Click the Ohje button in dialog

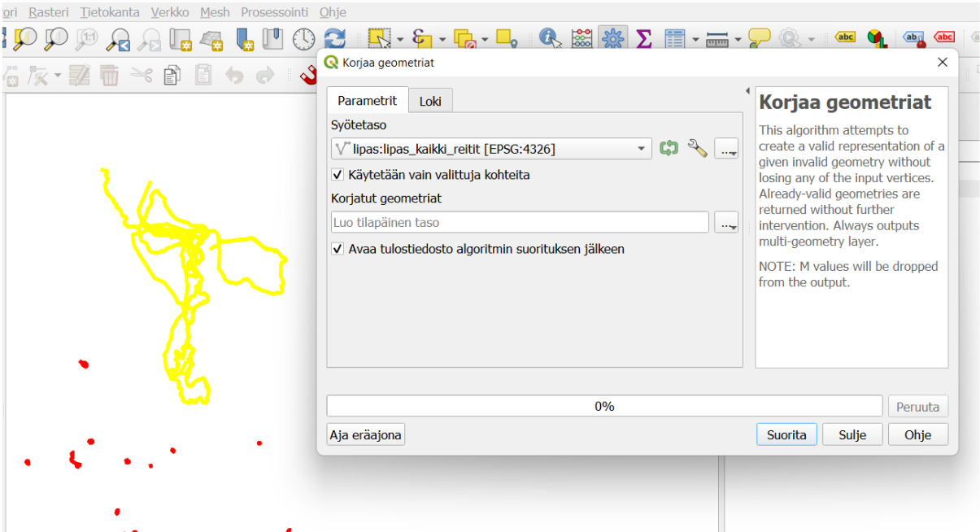pos(917,434)
